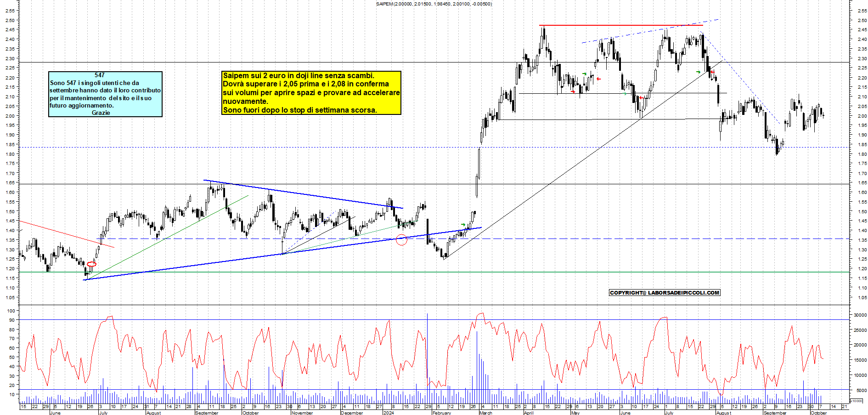Click the "May" month label
The image size is (868, 415).
tap(575, 413)
